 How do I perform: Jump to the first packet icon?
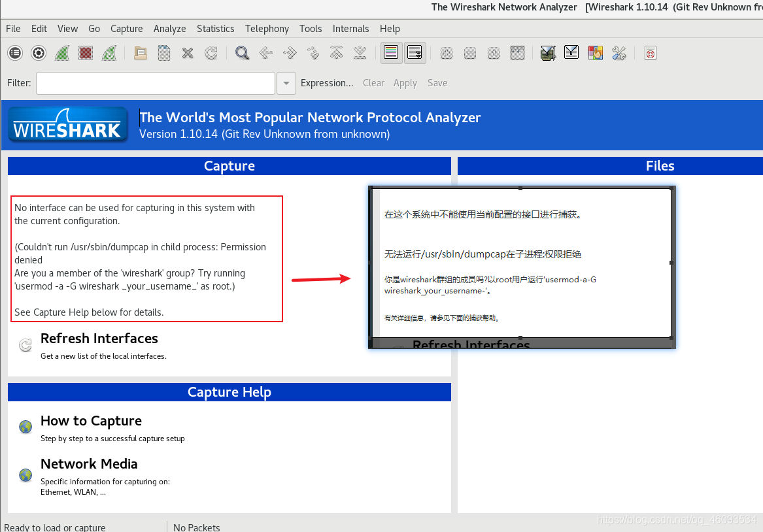pyautogui.click(x=336, y=52)
